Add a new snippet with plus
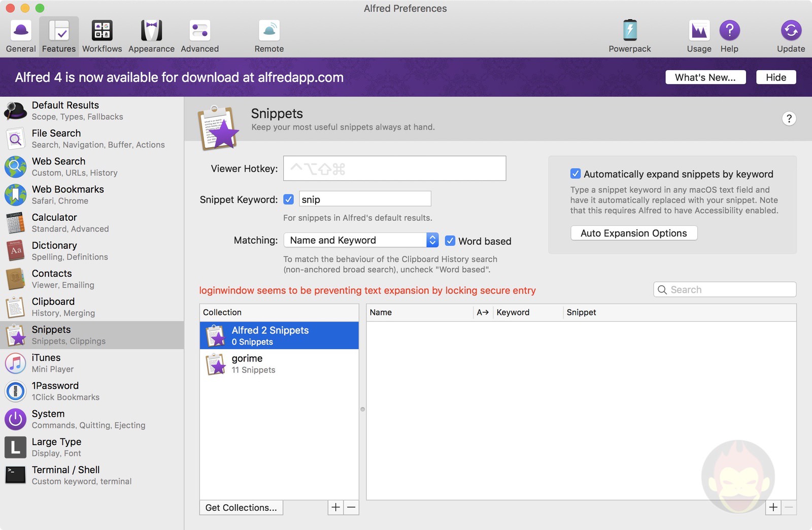 tap(773, 507)
